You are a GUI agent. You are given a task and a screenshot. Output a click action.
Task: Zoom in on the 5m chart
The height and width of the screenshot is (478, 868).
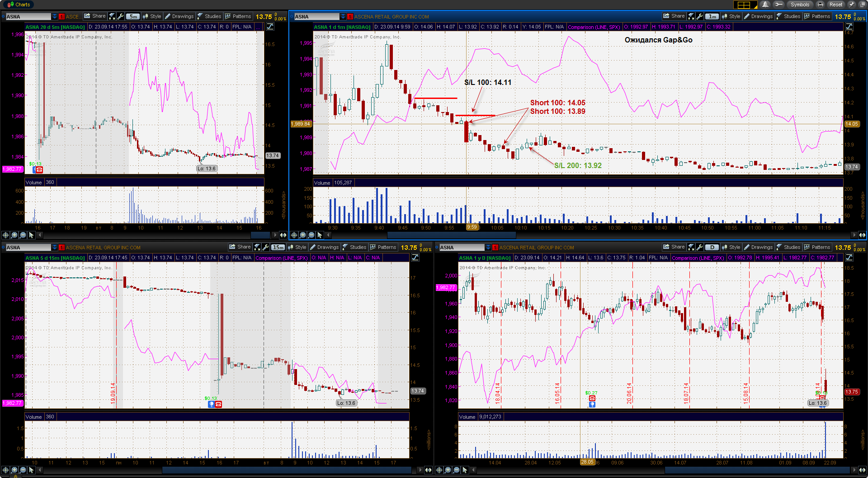tap(14, 235)
